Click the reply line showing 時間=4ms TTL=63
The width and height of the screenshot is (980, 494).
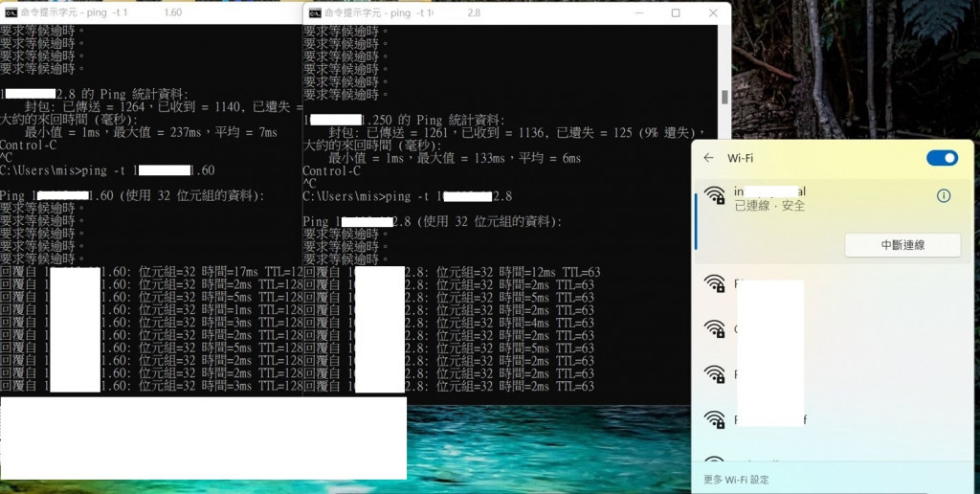point(449,323)
